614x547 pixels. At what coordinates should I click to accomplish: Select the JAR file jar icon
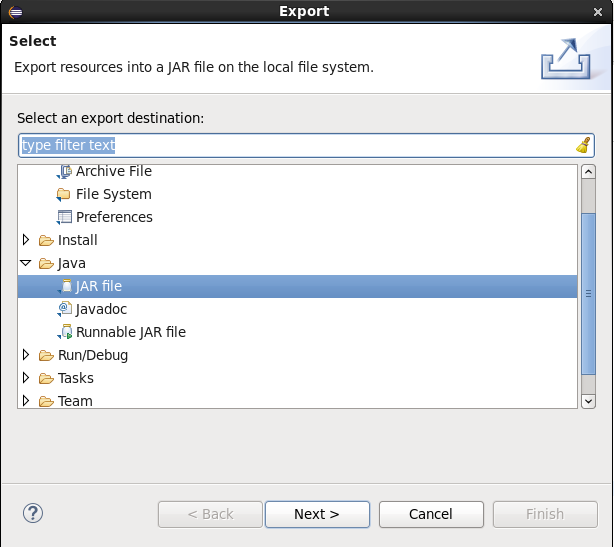pyautogui.click(x=65, y=286)
